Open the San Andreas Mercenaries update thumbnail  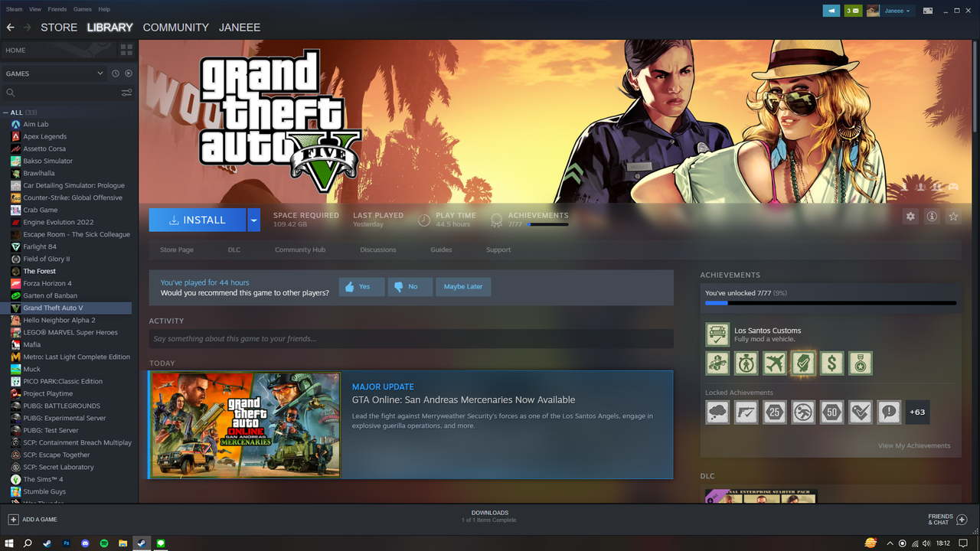tap(246, 425)
